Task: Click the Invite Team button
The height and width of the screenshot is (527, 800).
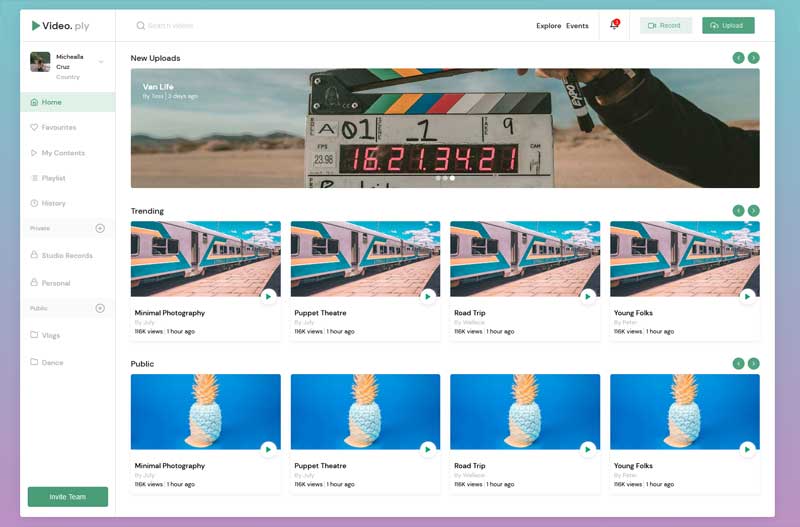Action: 68,496
